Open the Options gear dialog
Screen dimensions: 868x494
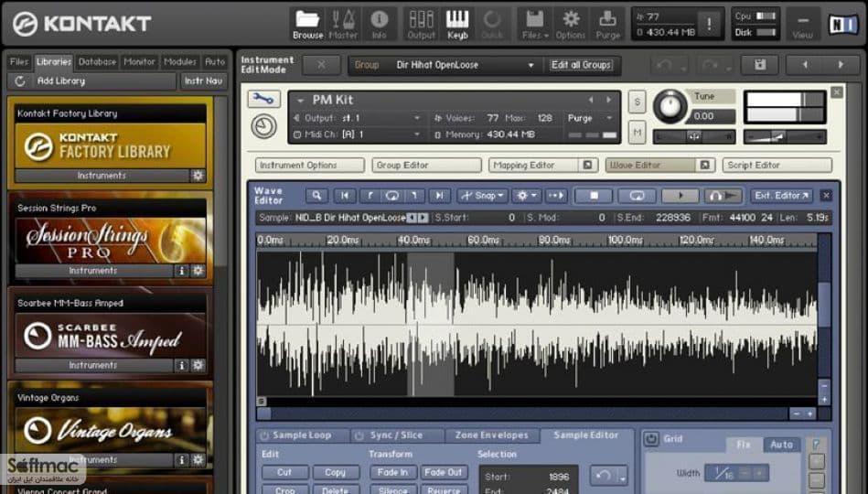(x=570, y=25)
